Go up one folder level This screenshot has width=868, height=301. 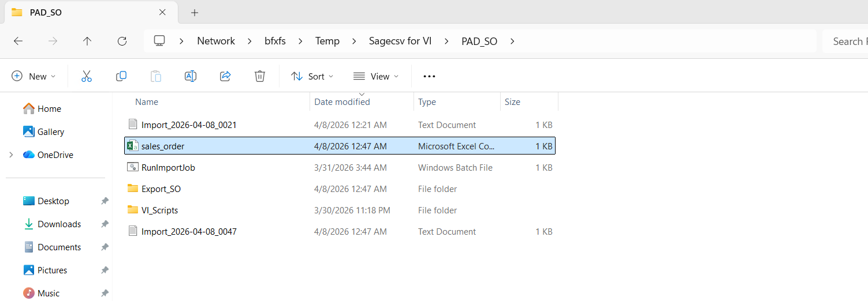pyautogui.click(x=87, y=41)
